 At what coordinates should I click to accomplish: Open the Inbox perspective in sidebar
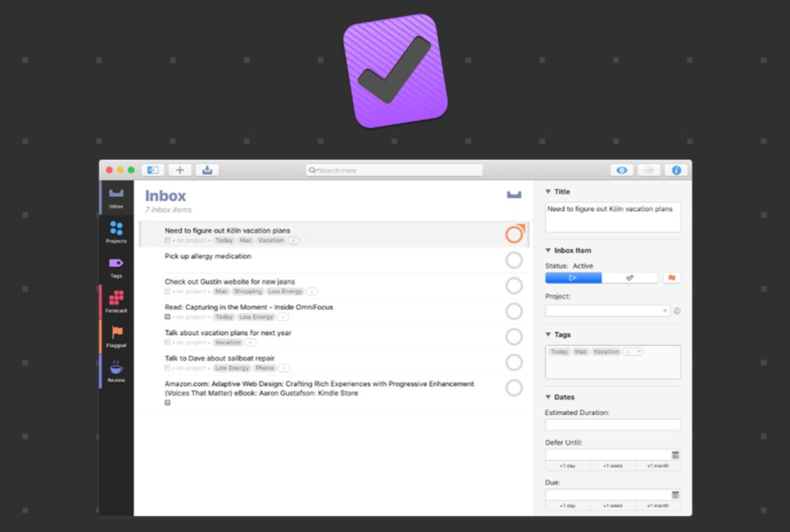point(116,198)
